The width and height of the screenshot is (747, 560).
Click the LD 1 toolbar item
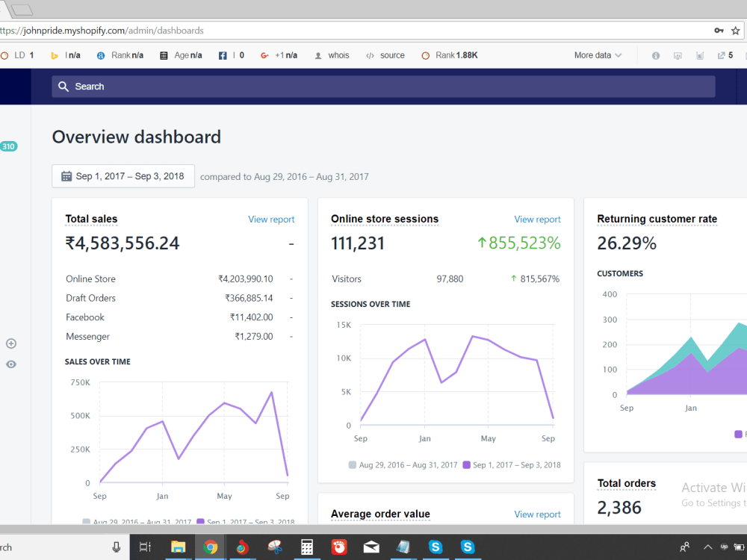click(17, 55)
